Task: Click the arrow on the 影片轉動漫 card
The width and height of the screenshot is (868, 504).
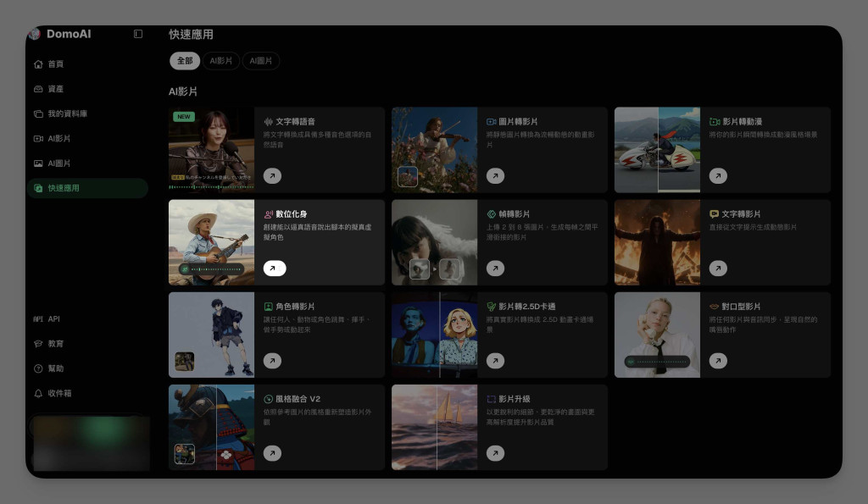Action: pos(718,176)
